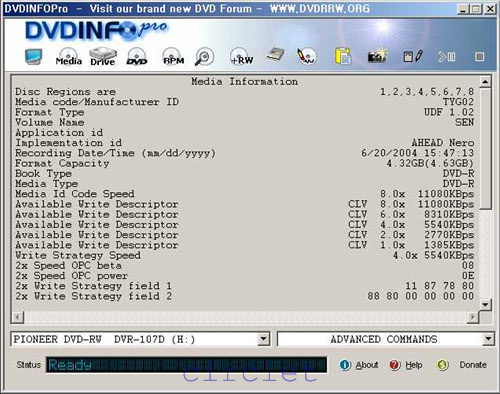Click the recording date 6/20/2004 value
This screenshot has height=394, width=500.
(x=418, y=153)
